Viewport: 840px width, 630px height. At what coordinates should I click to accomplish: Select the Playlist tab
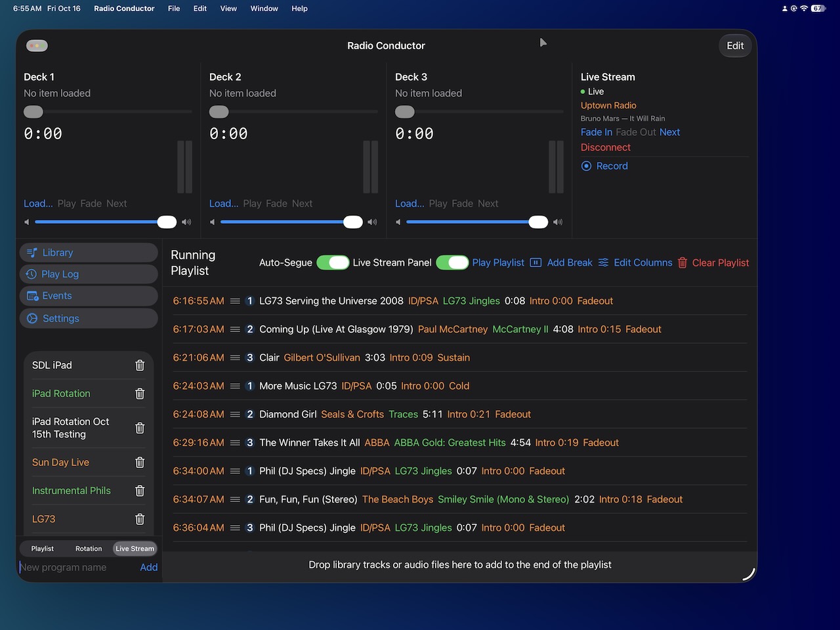pos(43,549)
